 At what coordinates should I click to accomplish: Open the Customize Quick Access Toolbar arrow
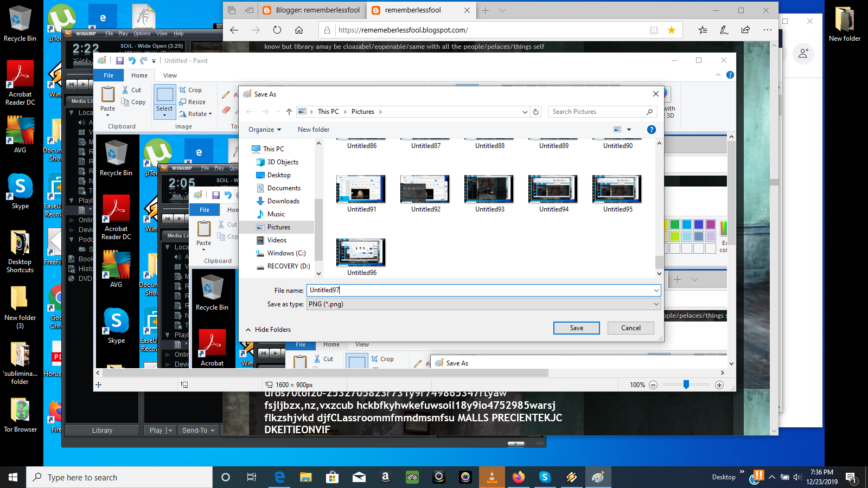154,61
